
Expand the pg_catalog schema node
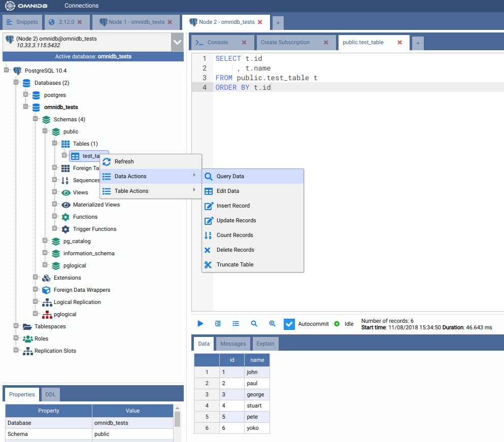point(45,241)
